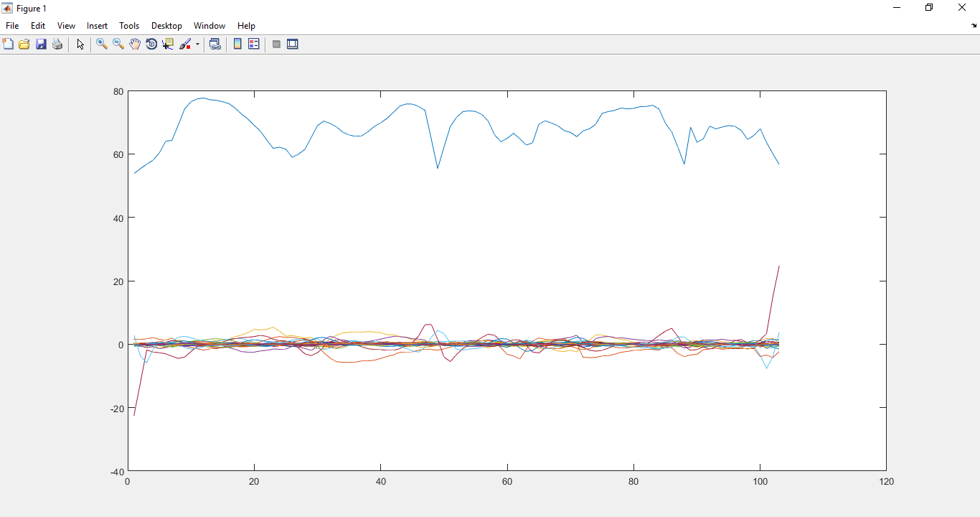Open the Desktop menu
This screenshot has width=980, height=517.
click(x=166, y=25)
